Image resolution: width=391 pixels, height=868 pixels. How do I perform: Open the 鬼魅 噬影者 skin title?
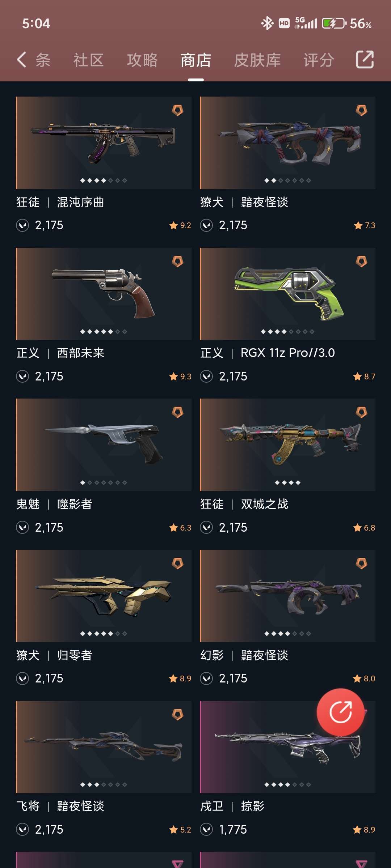coord(54,504)
